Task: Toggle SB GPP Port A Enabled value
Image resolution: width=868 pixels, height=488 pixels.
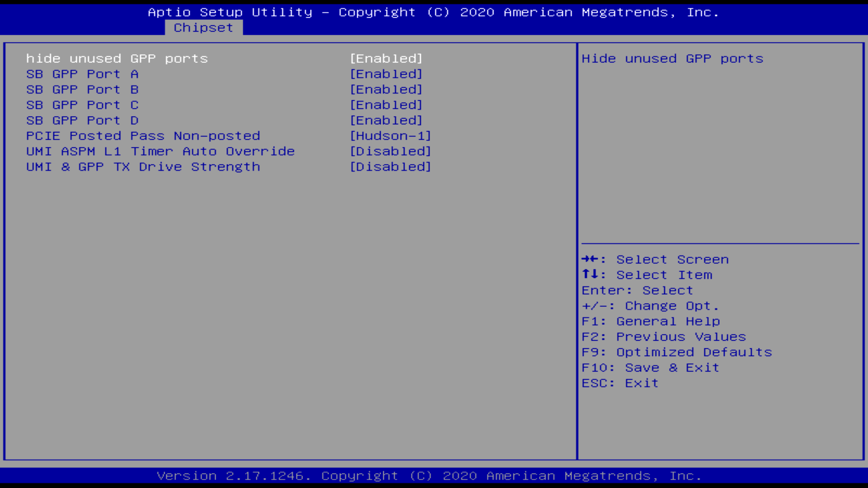Action: click(386, 74)
